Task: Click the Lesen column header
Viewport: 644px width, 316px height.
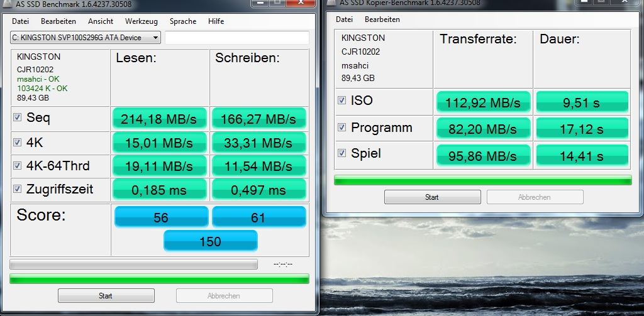Action: (x=136, y=58)
